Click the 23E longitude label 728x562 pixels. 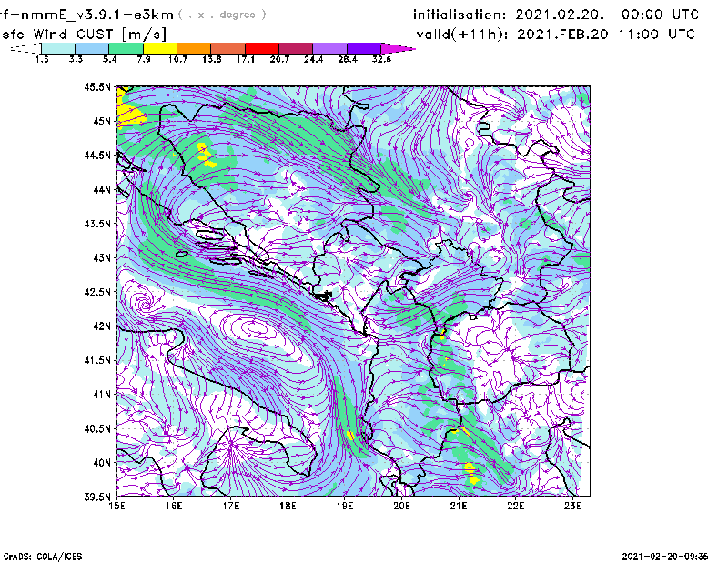[572, 506]
